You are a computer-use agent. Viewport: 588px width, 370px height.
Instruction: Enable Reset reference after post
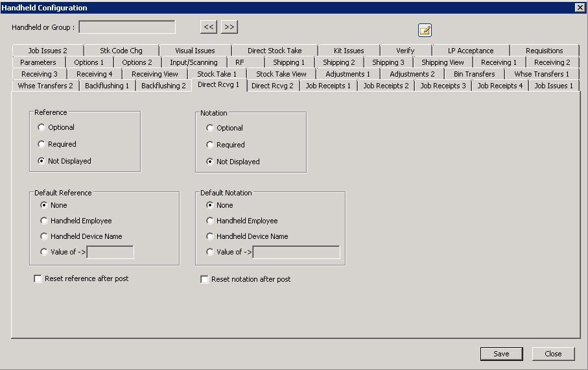point(38,278)
